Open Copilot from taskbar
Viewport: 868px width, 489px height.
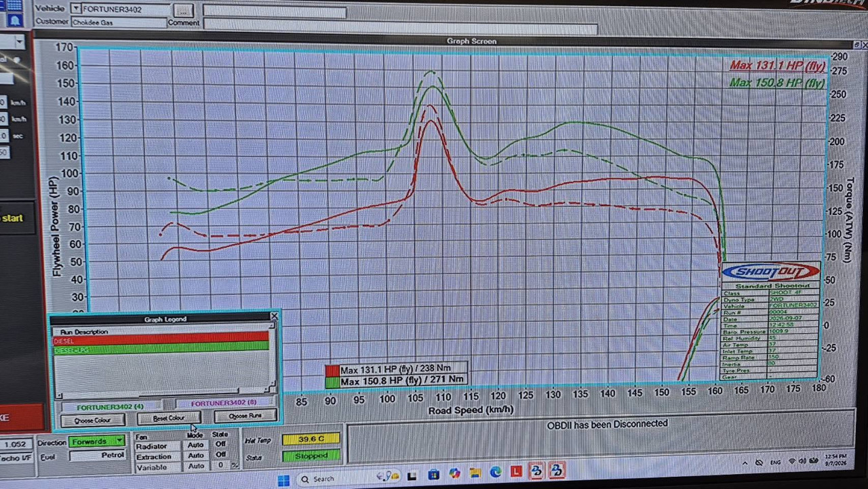tap(454, 473)
